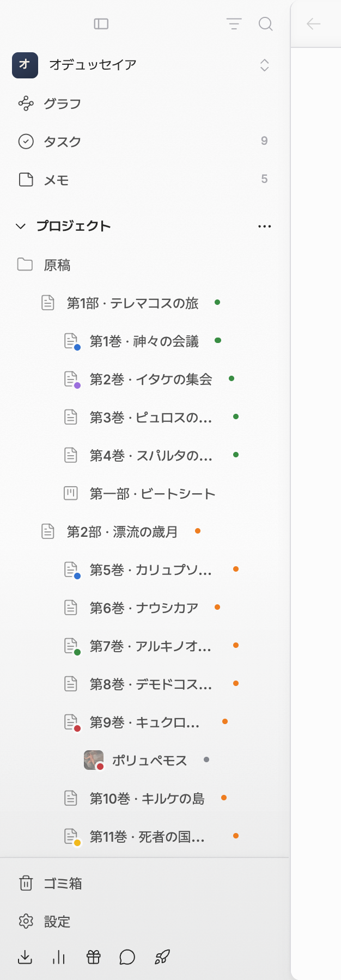Screen dimensions: 341x980
Task: Open the プロジェクト more options menu
Action: point(265,226)
